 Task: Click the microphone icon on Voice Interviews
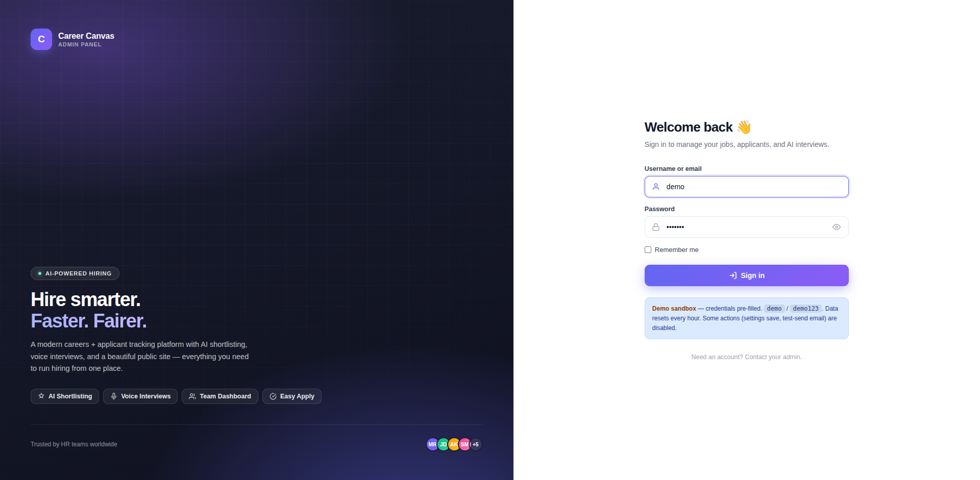point(114,396)
